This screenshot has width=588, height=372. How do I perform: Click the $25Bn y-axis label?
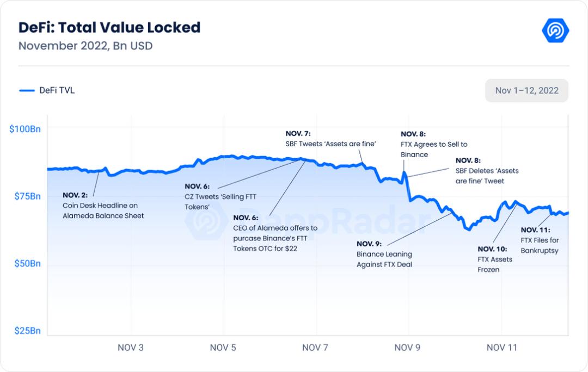(27, 331)
